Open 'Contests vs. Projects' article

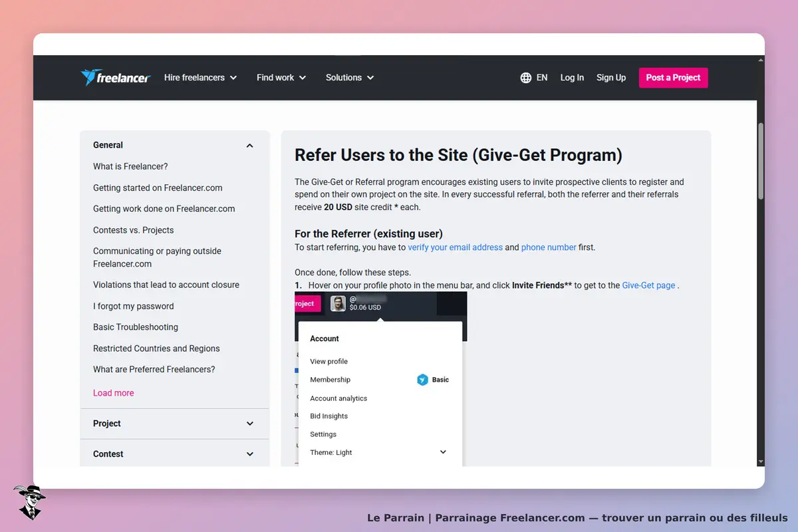(x=133, y=230)
